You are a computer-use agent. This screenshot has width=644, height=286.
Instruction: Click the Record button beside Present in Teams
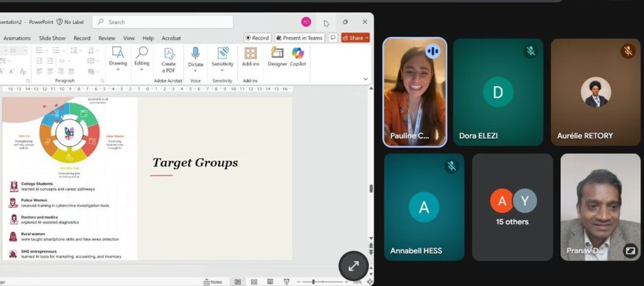coord(257,38)
